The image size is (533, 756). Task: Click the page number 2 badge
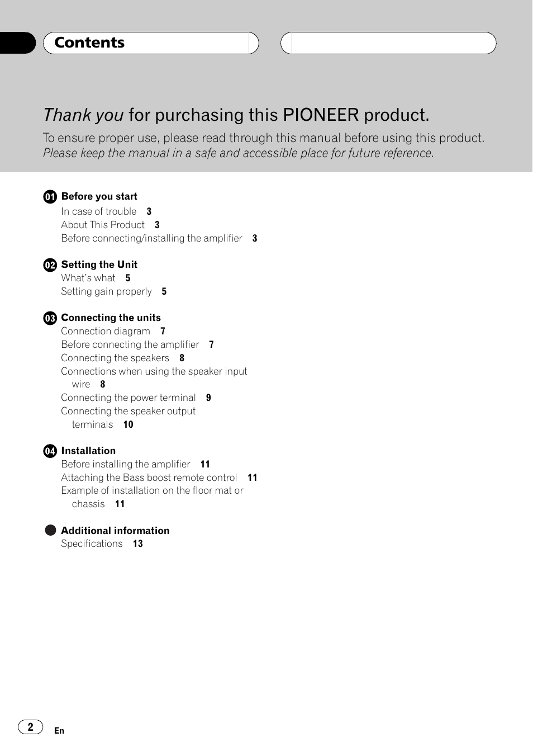point(31,727)
